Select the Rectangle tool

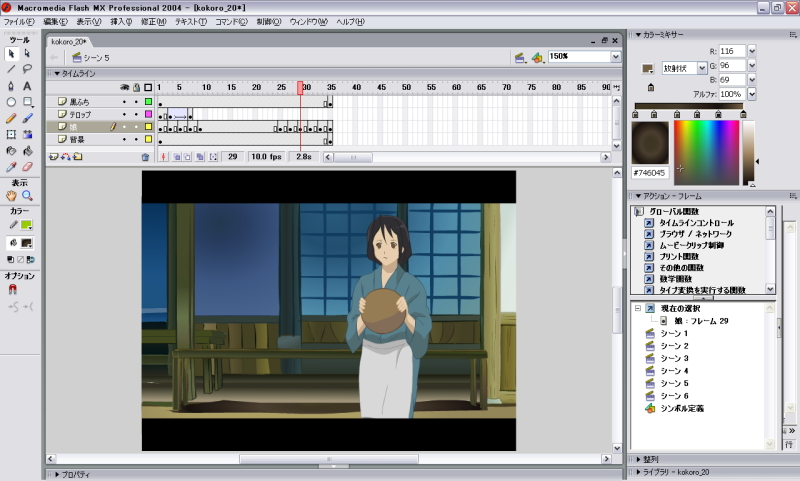[x=27, y=102]
